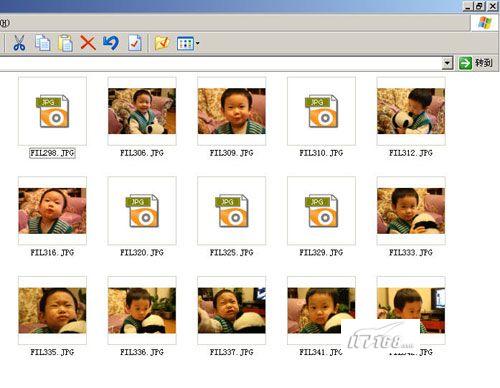Click the Windows logo throbber

click(x=484, y=23)
